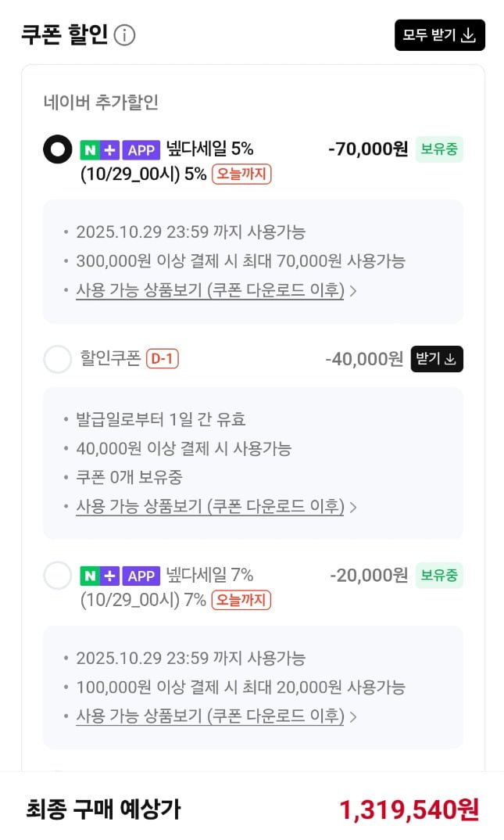The height and width of the screenshot is (840, 504).
Task: Select the 넾다세일 7% coupon radio button
Action: pyautogui.click(x=57, y=576)
